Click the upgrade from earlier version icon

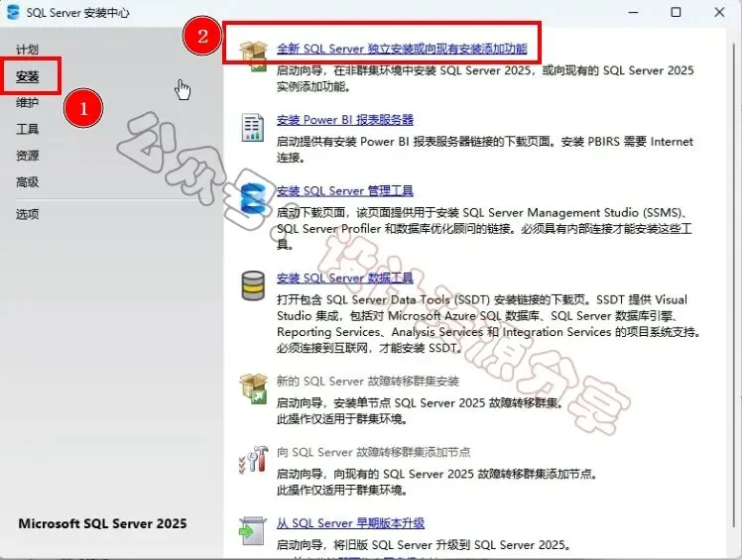point(253,530)
